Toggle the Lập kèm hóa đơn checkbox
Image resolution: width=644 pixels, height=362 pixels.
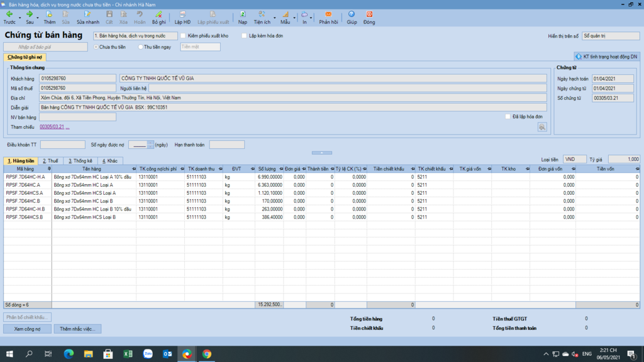click(x=245, y=36)
